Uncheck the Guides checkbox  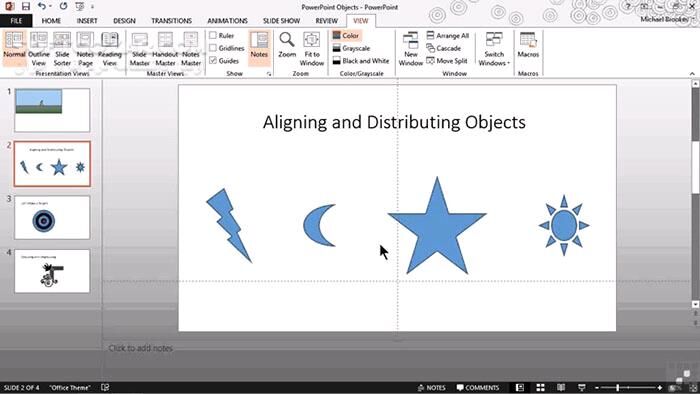pos(213,60)
